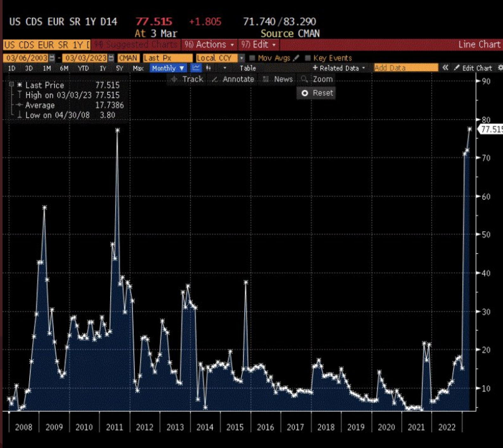The height and width of the screenshot is (448, 503).
Task: Open 94) Suggested Charts
Action: point(136,45)
